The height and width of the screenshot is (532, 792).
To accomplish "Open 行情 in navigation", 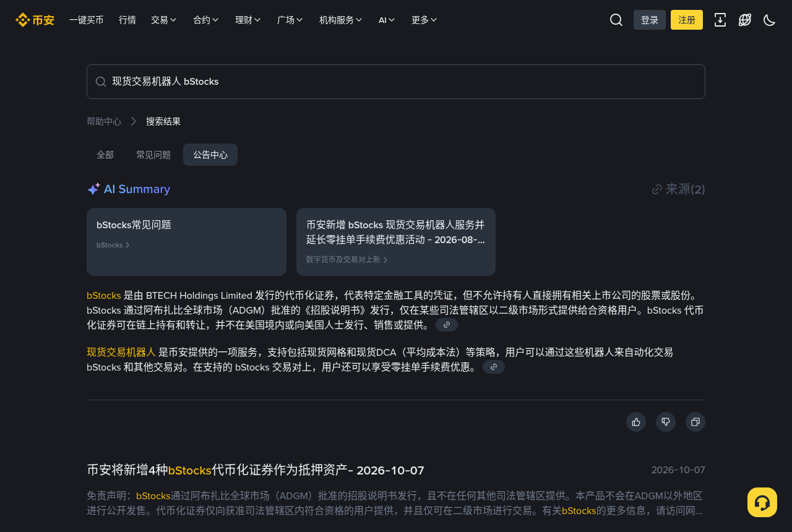I will tap(127, 20).
